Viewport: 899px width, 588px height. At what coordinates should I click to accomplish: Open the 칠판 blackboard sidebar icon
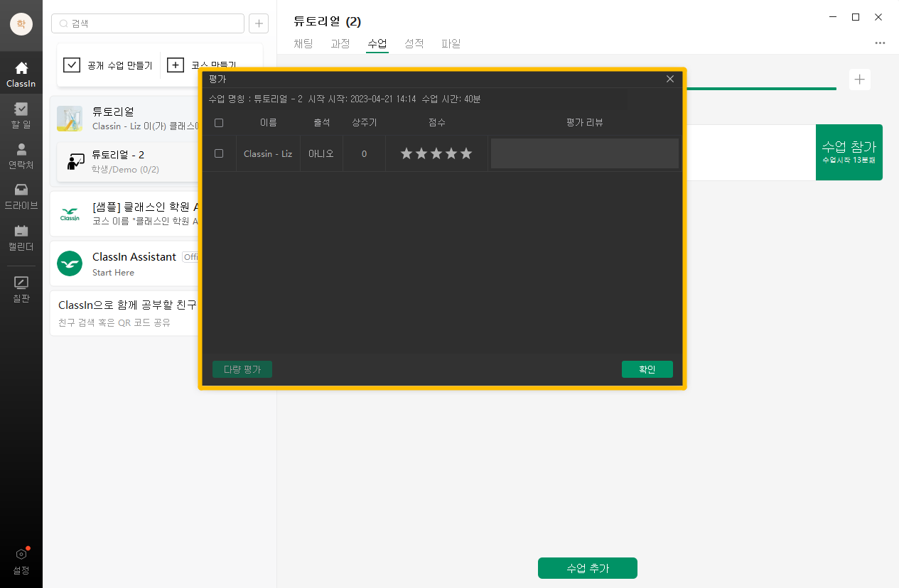point(21,289)
